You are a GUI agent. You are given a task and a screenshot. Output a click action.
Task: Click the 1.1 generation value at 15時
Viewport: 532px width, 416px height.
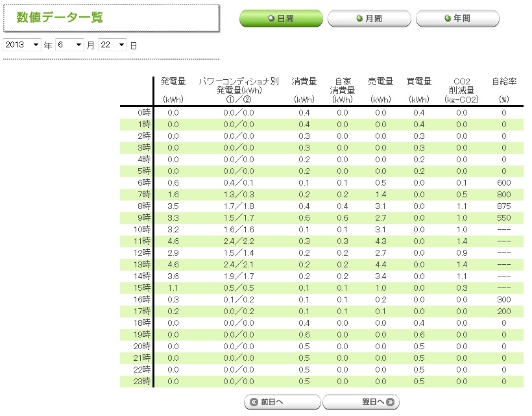tap(173, 288)
